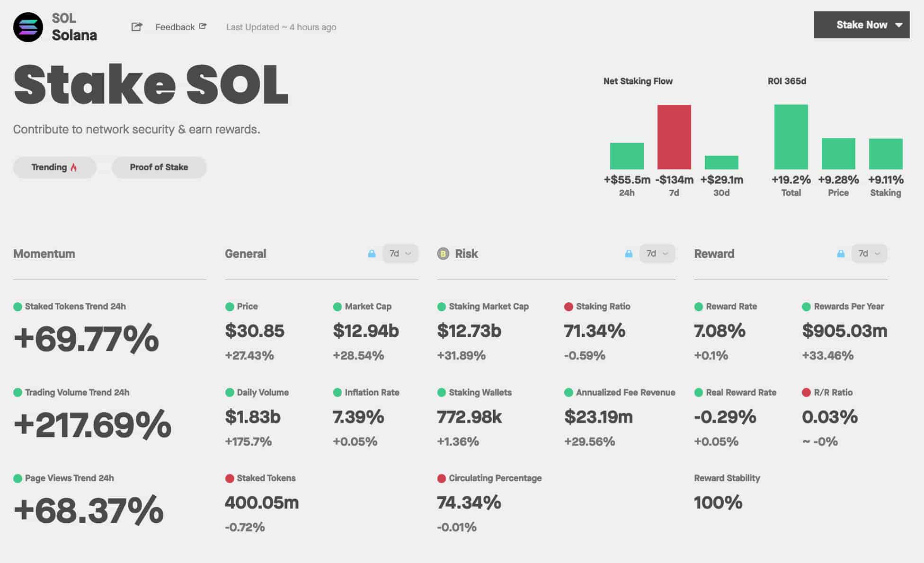Screen dimensions: 924x563
Task: Open the Feedback link
Action: pyautogui.click(x=175, y=27)
